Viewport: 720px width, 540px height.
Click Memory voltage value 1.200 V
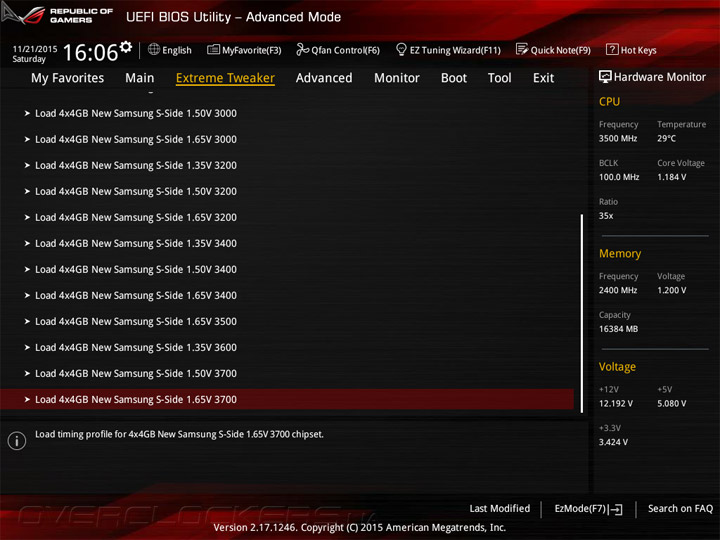coord(672,290)
